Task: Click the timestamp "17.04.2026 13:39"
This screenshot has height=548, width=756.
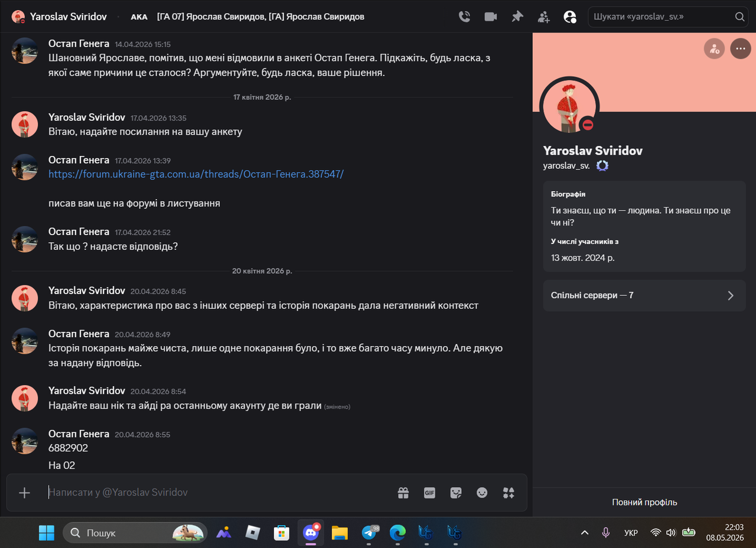Action: [143, 161]
